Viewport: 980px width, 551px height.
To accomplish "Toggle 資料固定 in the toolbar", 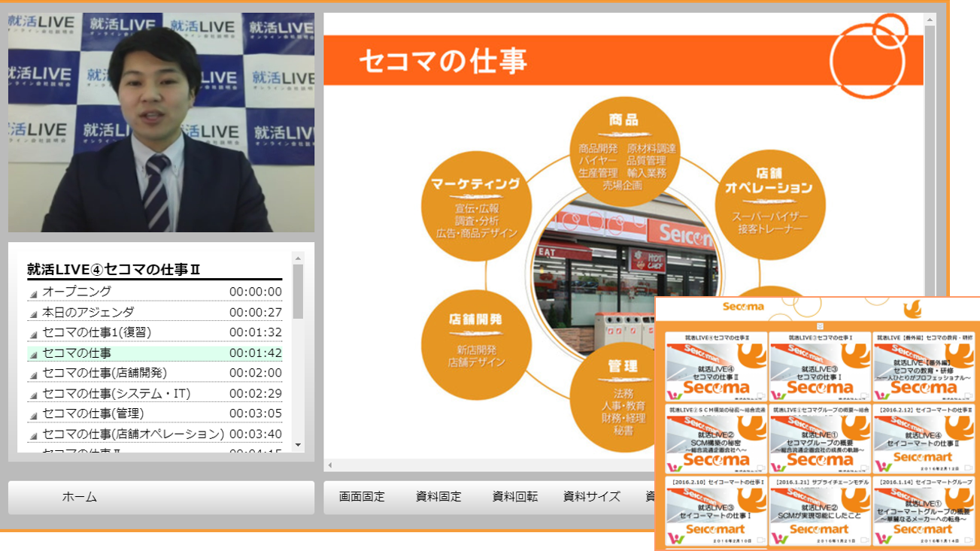I will [438, 497].
